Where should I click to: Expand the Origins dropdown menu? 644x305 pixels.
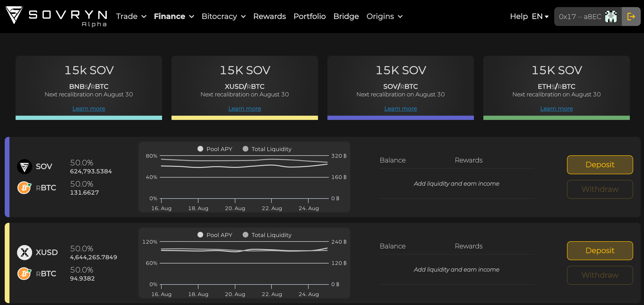pos(385,17)
